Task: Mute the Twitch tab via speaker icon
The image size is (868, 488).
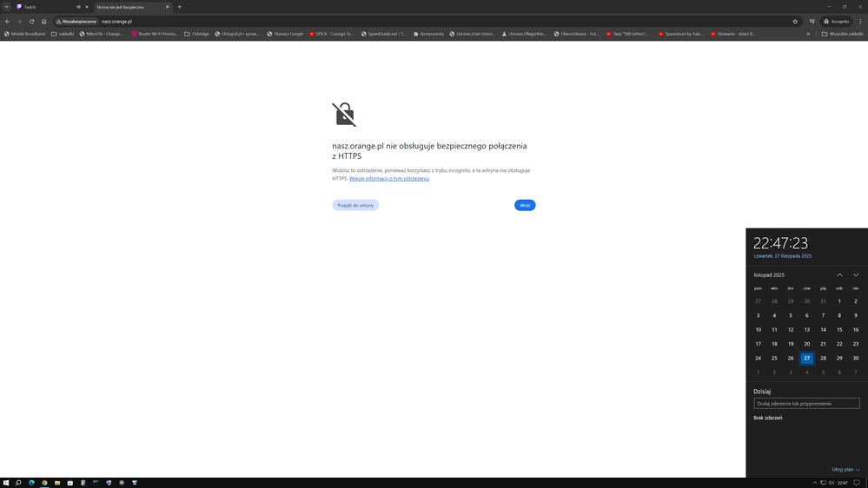Action: pos(78,7)
